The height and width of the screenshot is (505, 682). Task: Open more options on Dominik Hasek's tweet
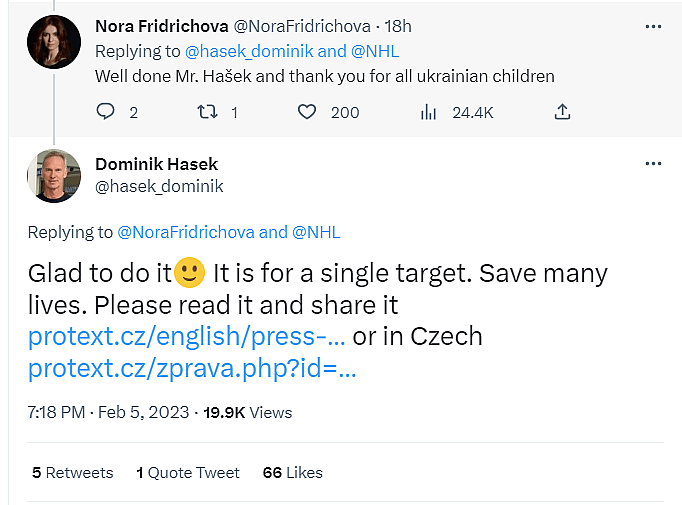(x=653, y=163)
